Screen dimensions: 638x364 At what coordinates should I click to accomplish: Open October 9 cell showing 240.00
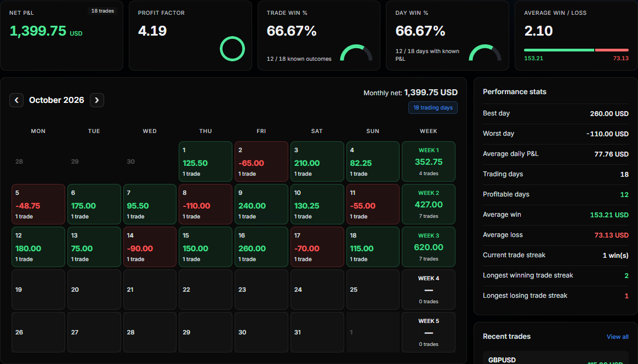point(261,204)
